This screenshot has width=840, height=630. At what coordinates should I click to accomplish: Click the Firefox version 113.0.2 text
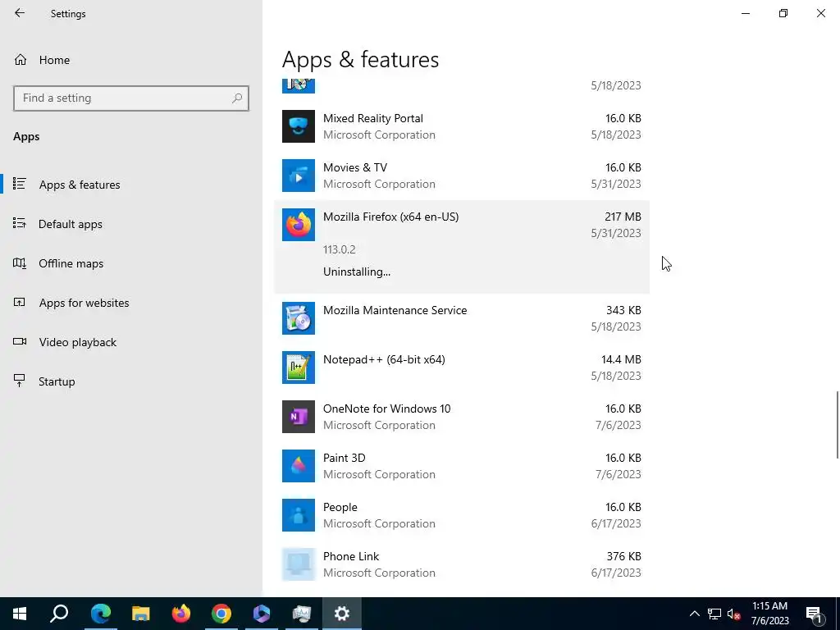point(339,249)
